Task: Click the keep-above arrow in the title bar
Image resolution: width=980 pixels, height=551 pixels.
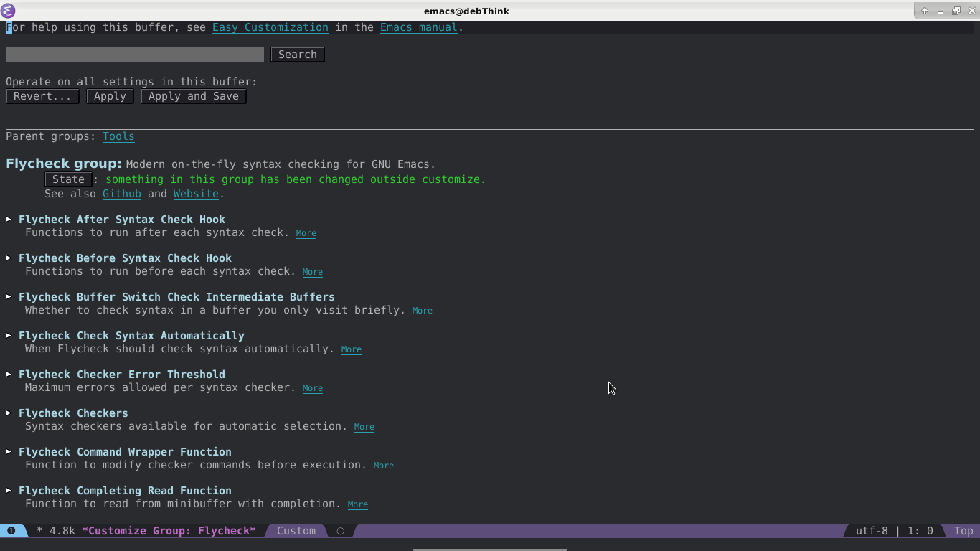Action: click(x=925, y=11)
